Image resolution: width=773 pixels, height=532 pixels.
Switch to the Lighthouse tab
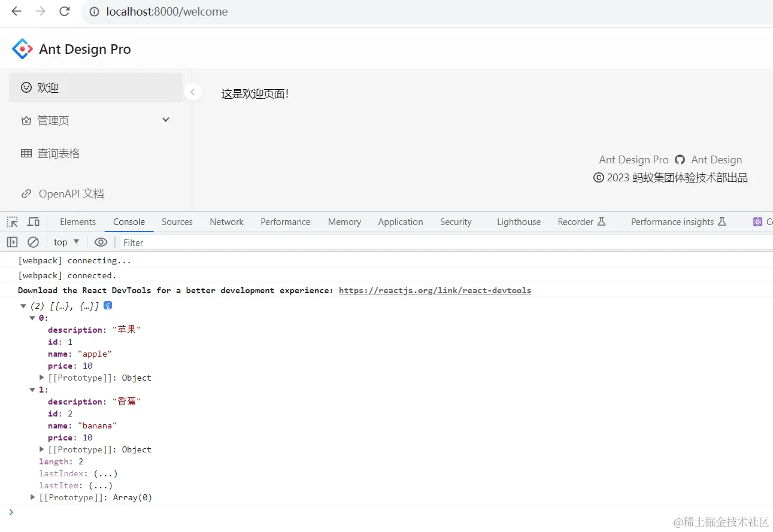pos(519,221)
